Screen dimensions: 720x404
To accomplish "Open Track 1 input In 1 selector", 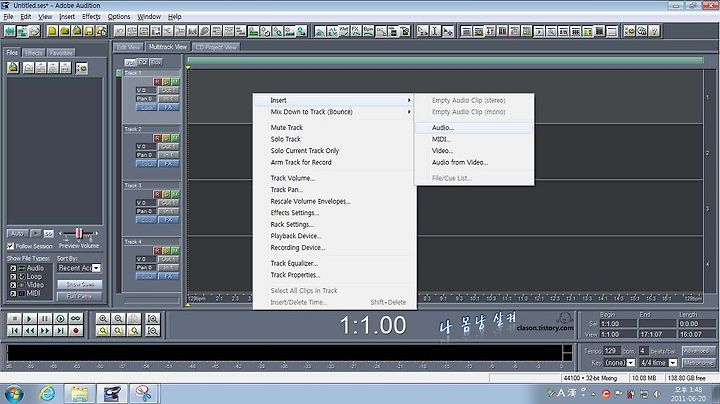I will point(168,99).
